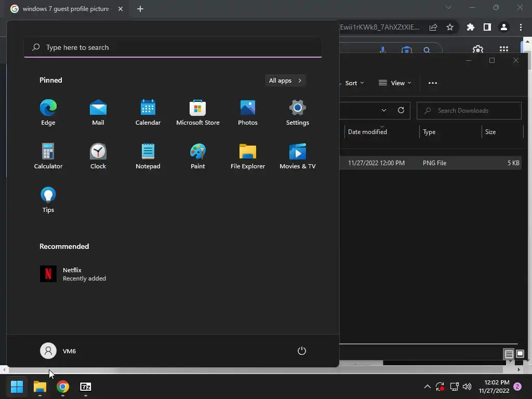Screen dimensions: 532x399
Task: Open the Paint app
Action: point(198,156)
